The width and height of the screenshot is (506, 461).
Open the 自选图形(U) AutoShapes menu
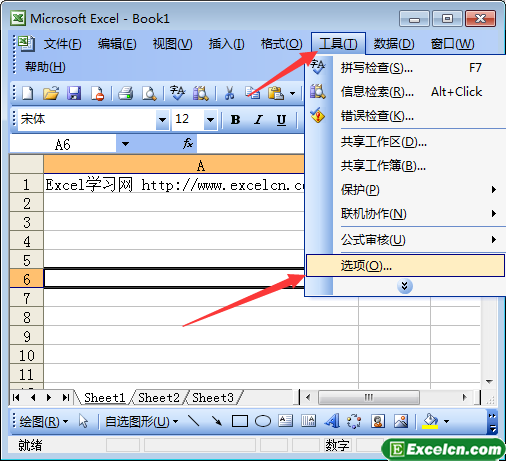click(x=141, y=422)
